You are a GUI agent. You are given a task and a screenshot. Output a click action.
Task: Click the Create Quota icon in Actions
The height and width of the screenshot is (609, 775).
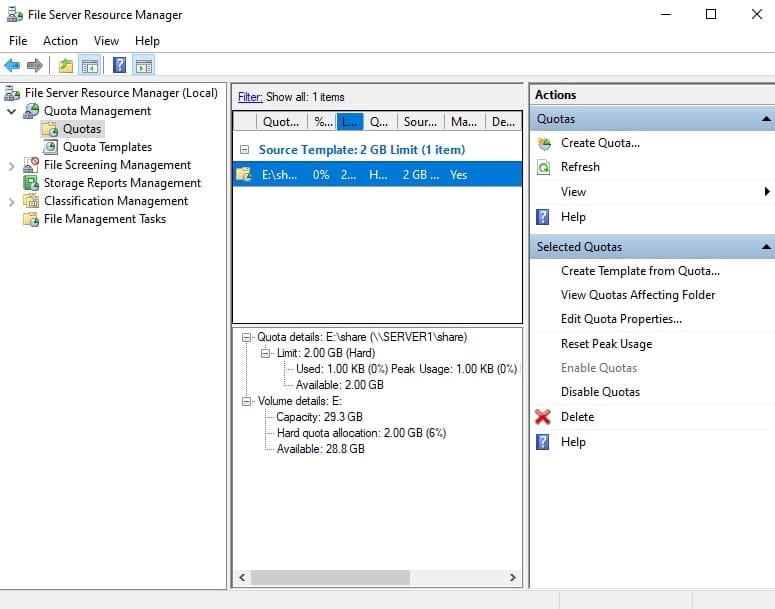pyautogui.click(x=544, y=143)
